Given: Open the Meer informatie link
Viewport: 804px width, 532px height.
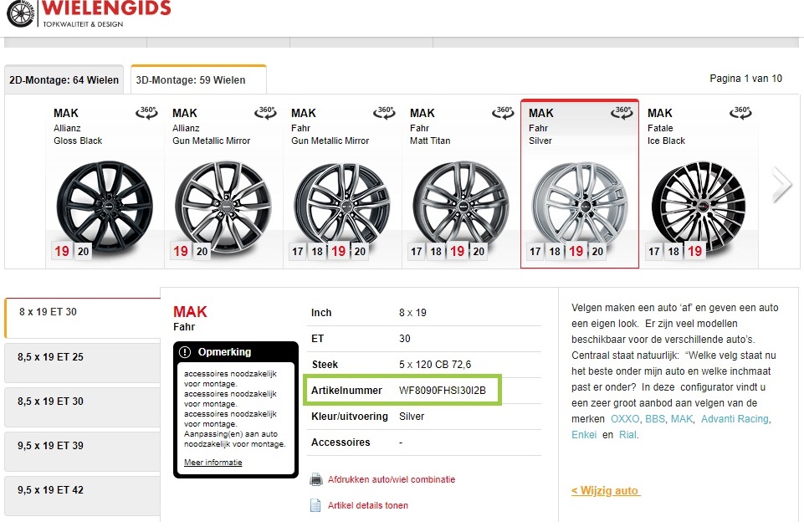Looking at the screenshot, I should click(213, 463).
